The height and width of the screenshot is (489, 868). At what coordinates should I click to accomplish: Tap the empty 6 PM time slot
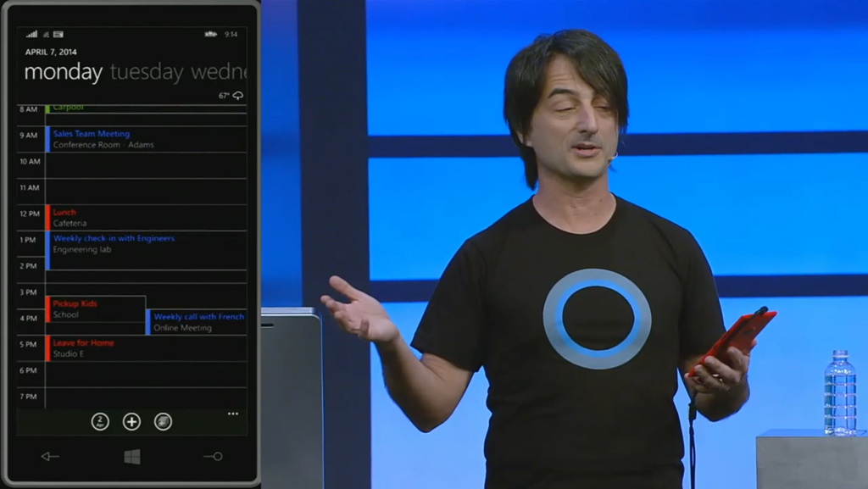pyautogui.click(x=146, y=375)
